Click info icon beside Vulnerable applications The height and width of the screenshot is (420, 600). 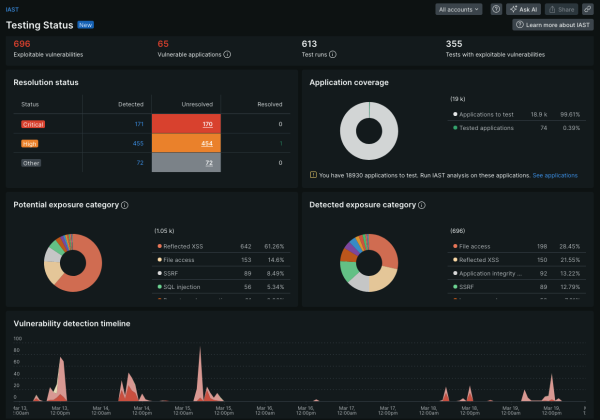pyautogui.click(x=229, y=55)
